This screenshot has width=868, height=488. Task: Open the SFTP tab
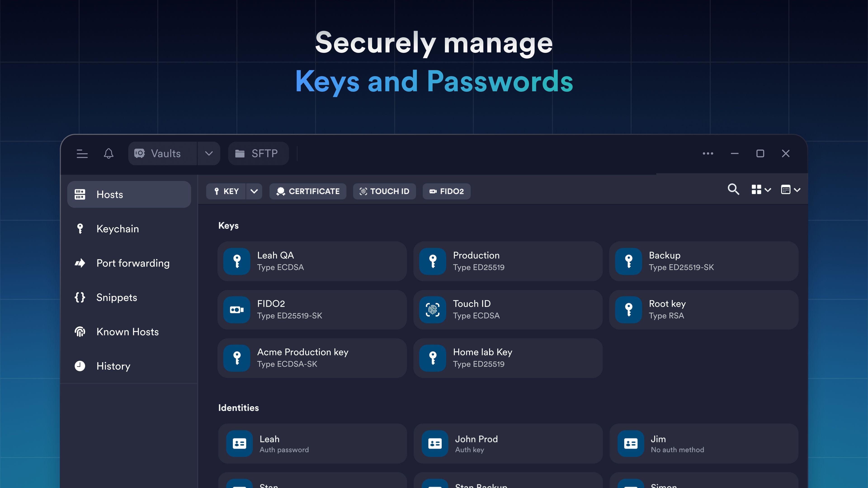258,154
